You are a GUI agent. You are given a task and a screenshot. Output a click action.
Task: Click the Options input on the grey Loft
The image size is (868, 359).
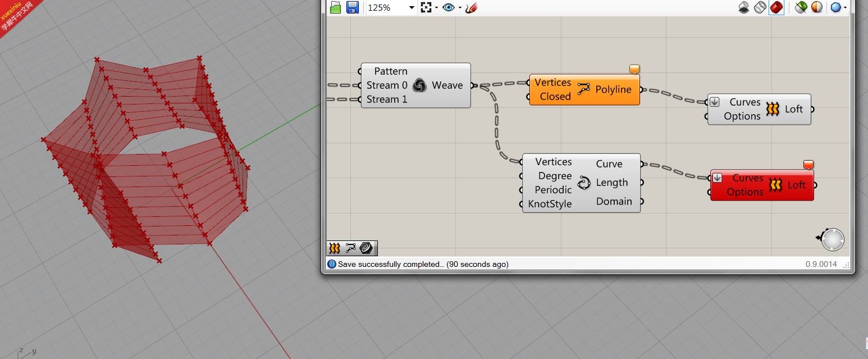[742, 116]
